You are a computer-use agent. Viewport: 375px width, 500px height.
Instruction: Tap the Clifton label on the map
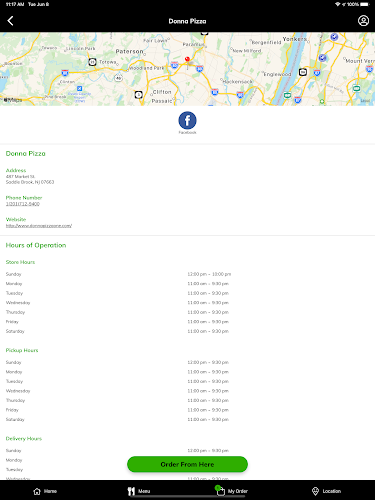(x=162, y=92)
